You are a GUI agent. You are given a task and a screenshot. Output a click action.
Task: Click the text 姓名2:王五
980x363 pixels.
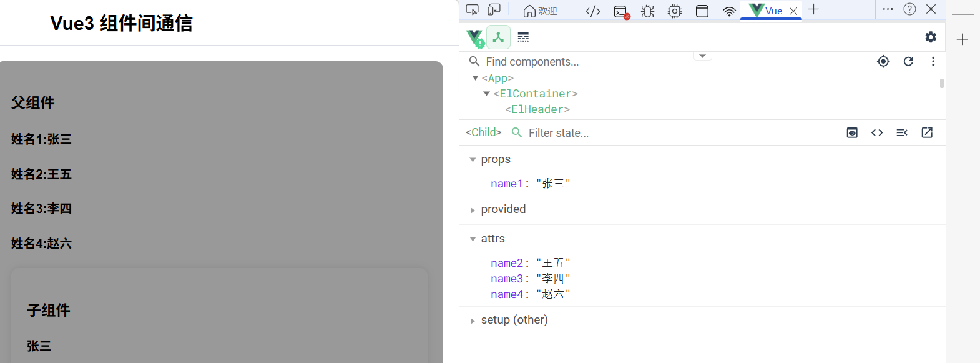[41, 174]
